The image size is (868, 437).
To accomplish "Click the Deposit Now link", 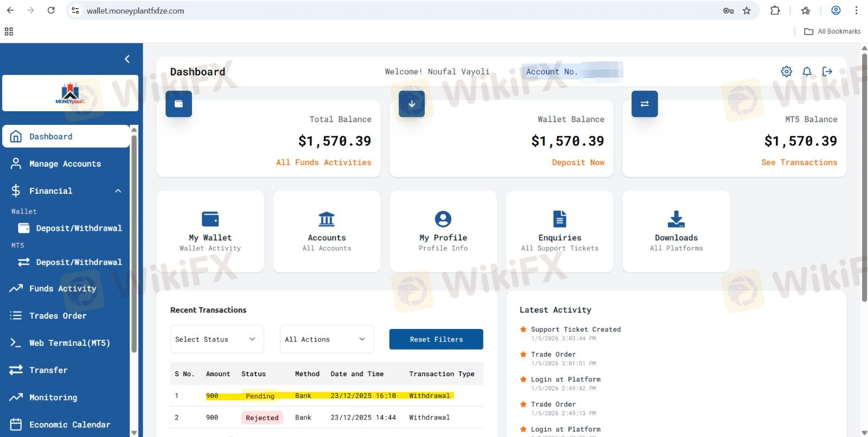I will (578, 162).
